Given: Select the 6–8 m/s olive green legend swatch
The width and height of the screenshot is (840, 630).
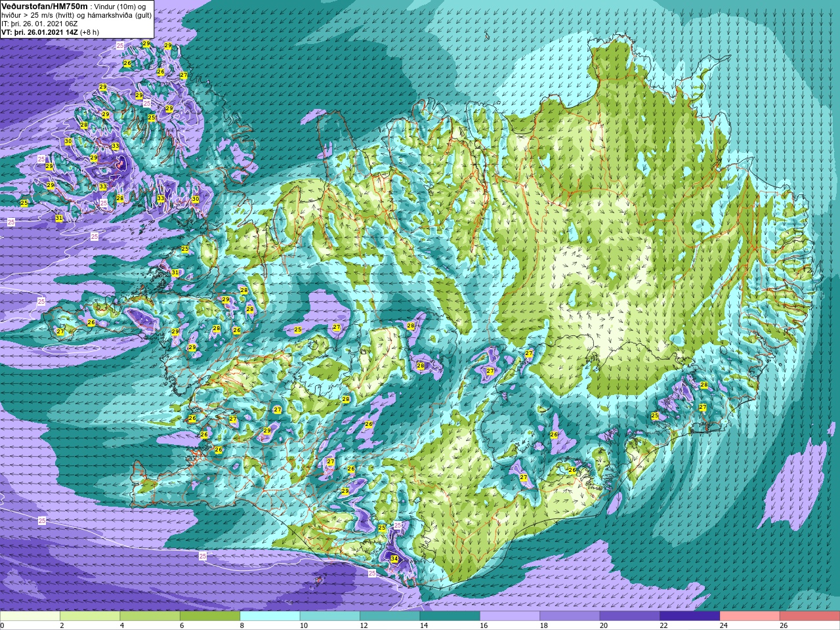Looking at the screenshot, I should [x=210, y=616].
